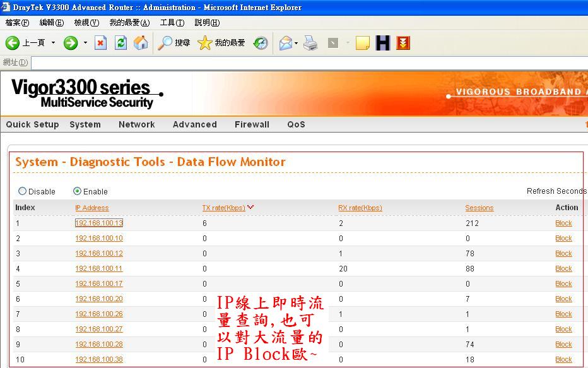Open the 我的最愛(A) Favorites menu

(x=129, y=23)
